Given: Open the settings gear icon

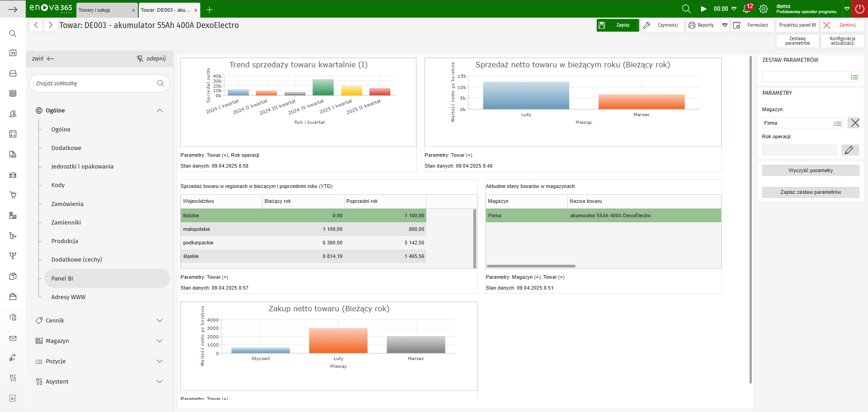Looking at the screenshot, I should 764,9.
